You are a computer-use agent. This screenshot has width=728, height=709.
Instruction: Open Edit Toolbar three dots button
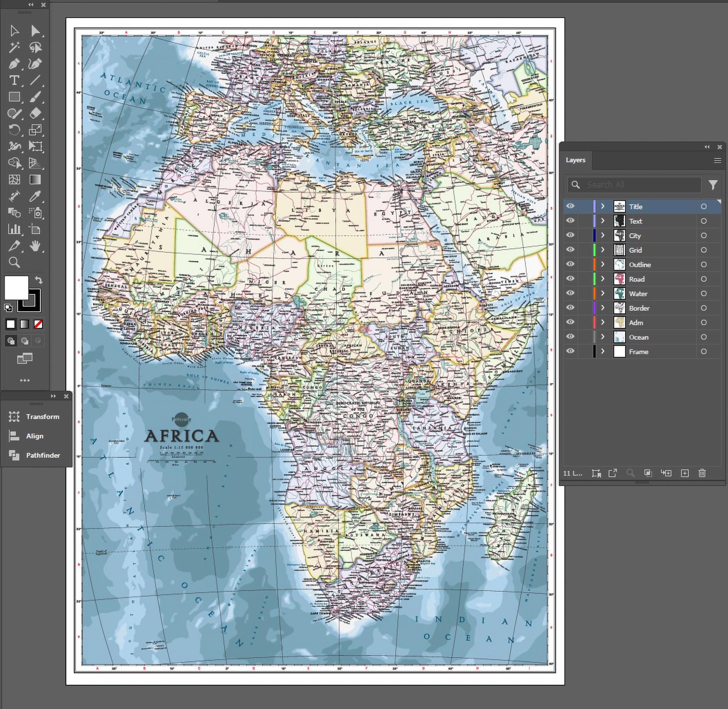(25, 380)
